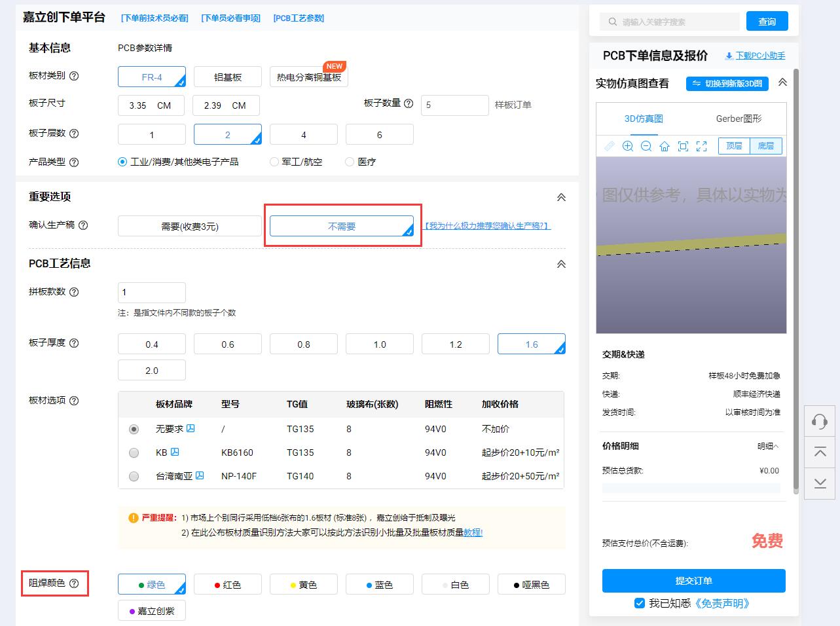Screen dimensions: 840x626
Task: View the image icon next to KB brand
Action: tap(175, 452)
